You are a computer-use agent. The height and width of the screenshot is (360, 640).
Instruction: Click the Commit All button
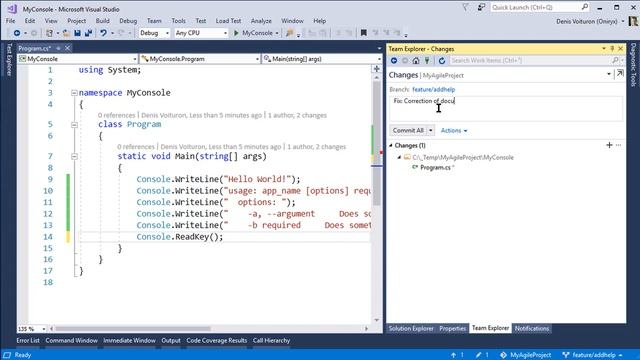pos(408,130)
